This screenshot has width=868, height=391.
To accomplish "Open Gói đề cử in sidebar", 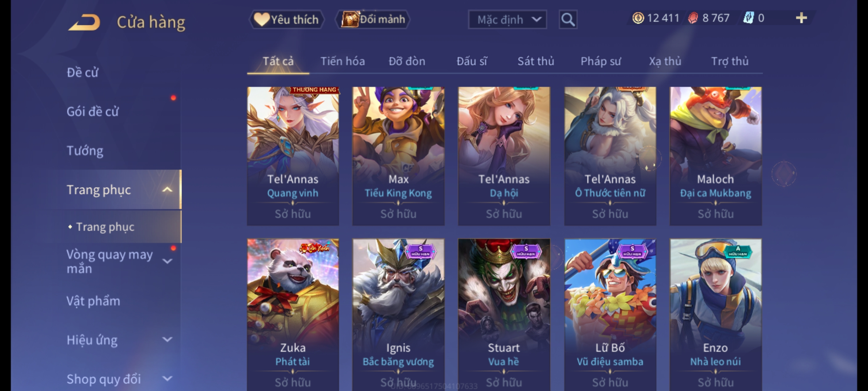I will tap(93, 112).
